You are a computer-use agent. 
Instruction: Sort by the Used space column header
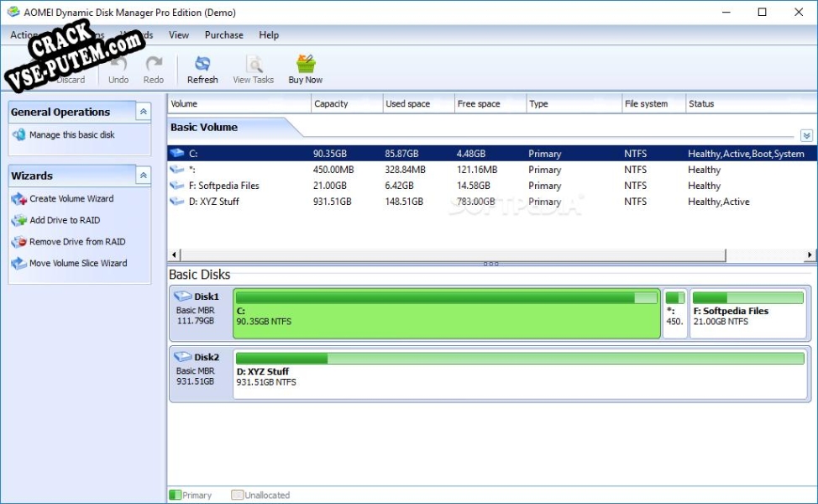tap(418, 103)
